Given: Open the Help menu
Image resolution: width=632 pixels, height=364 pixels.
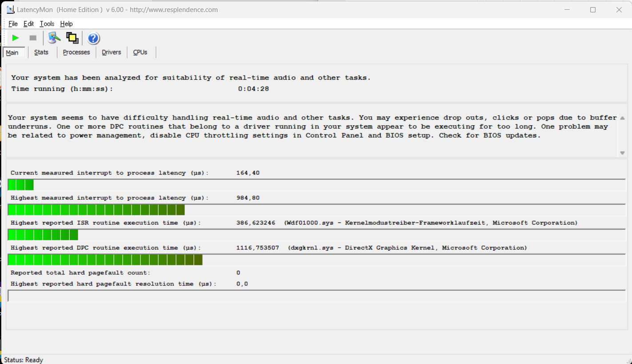Looking at the screenshot, I should [66, 24].
